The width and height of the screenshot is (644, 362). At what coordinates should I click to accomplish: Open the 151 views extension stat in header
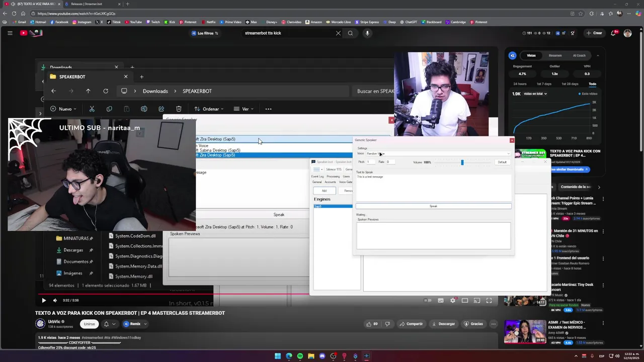pyautogui.click(x=527, y=33)
